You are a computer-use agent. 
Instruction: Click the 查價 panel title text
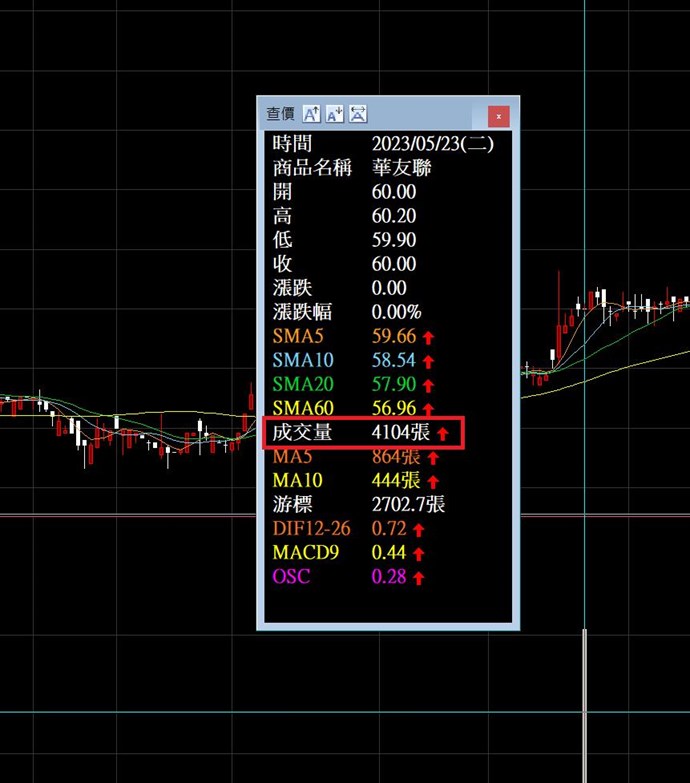click(279, 114)
